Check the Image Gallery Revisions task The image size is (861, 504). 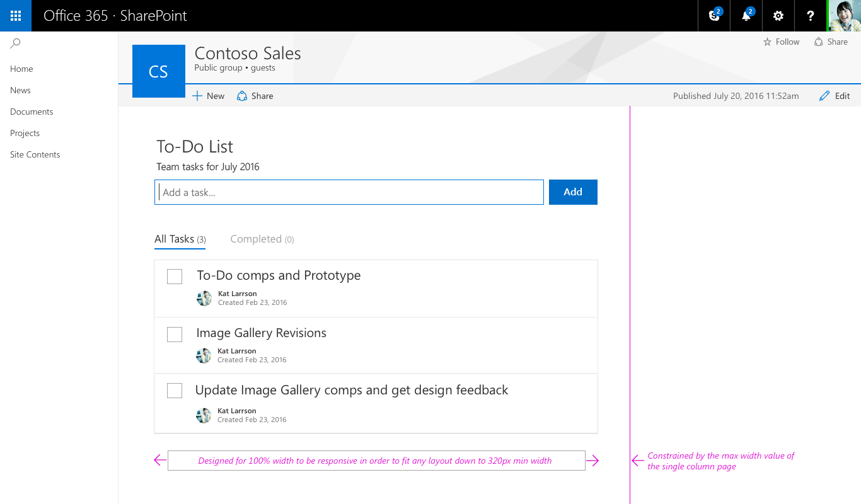175,335
